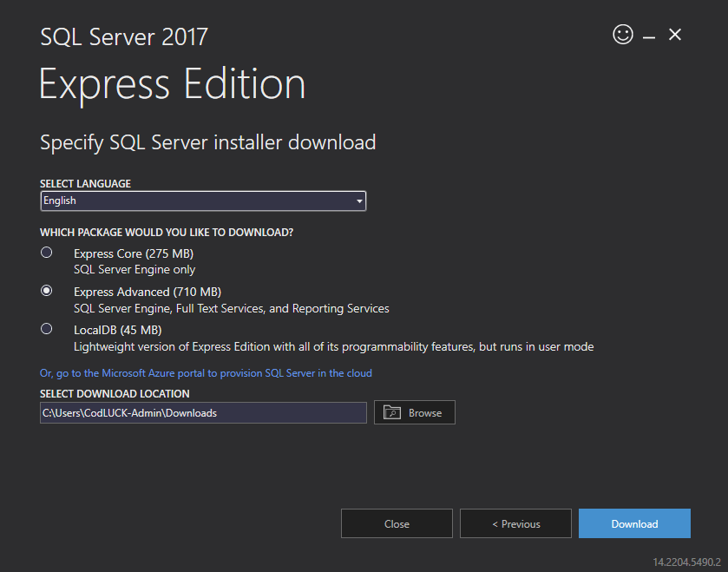
Task: Open the Microsoft Azure portal link
Action: [206, 373]
